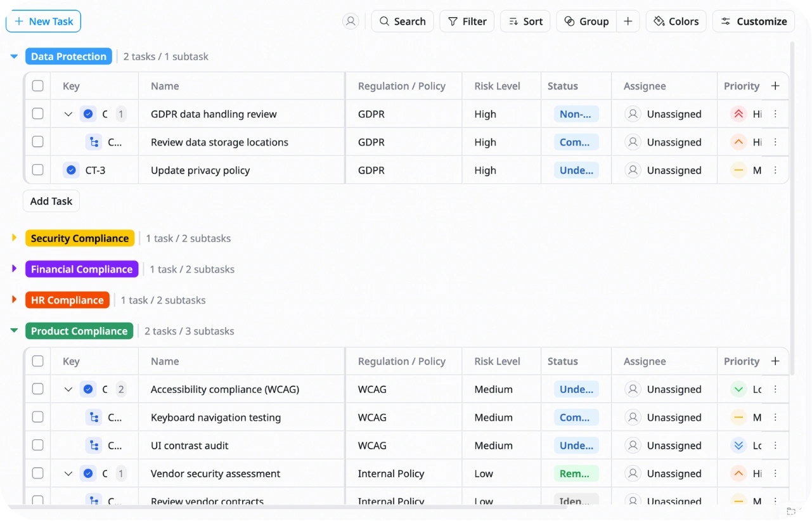Screen dimensions: 812x521
Task: Add column via plus in Data Protection header
Action: [x=775, y=86]
